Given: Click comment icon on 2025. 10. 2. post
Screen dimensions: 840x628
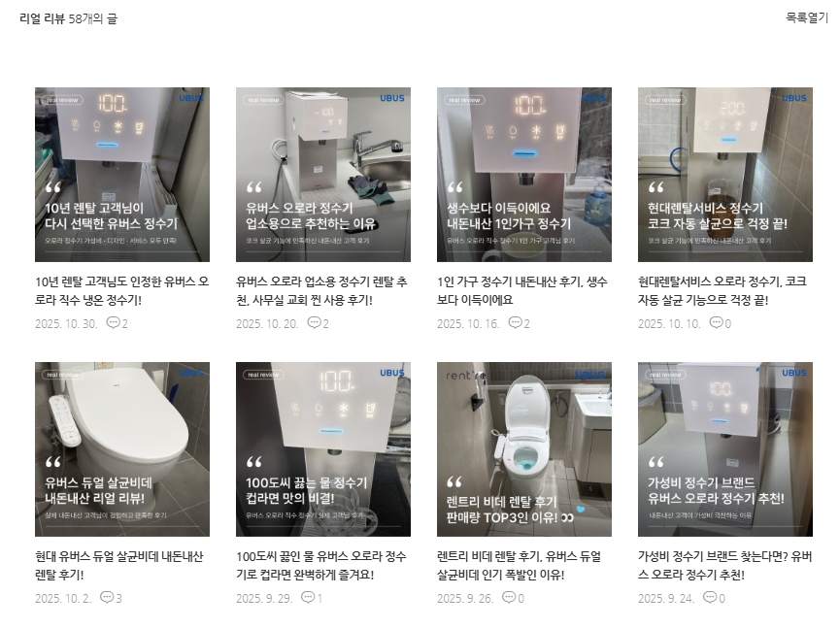Looking at the screenshot, I should coord(107,597).
